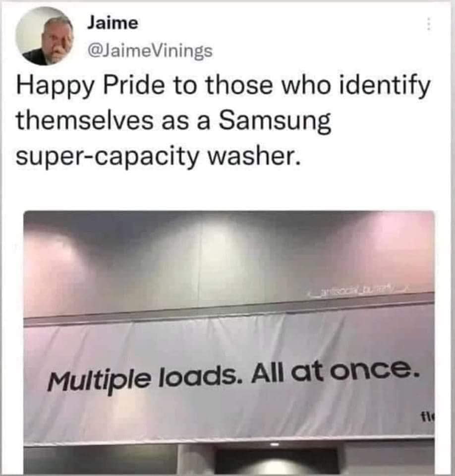Click the word identify in the tweet

click(x=386, y=87)
